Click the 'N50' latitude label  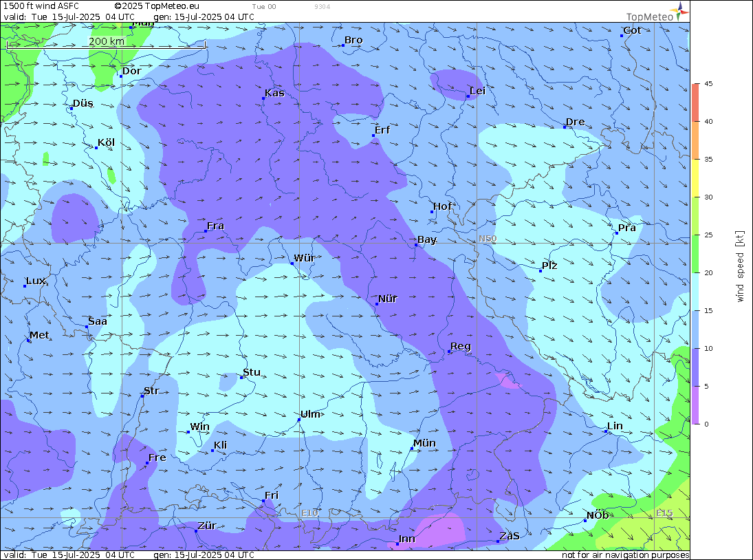(x=488, y=239)
